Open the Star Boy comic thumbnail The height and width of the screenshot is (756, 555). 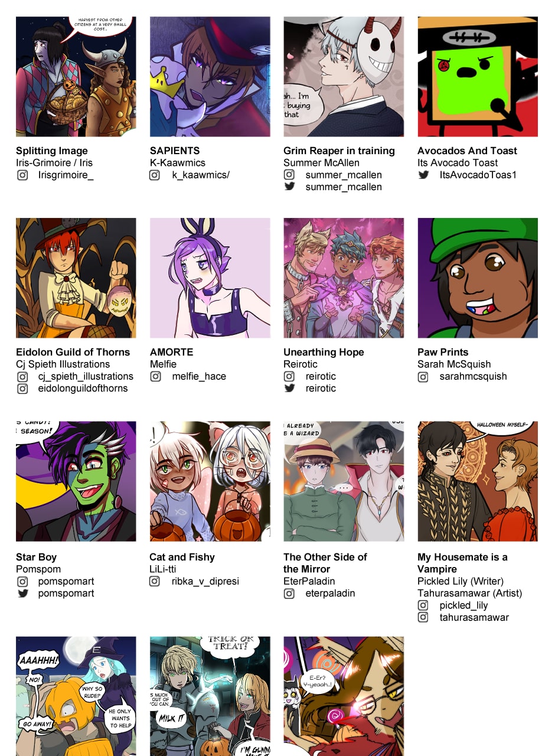coord(76,481)
